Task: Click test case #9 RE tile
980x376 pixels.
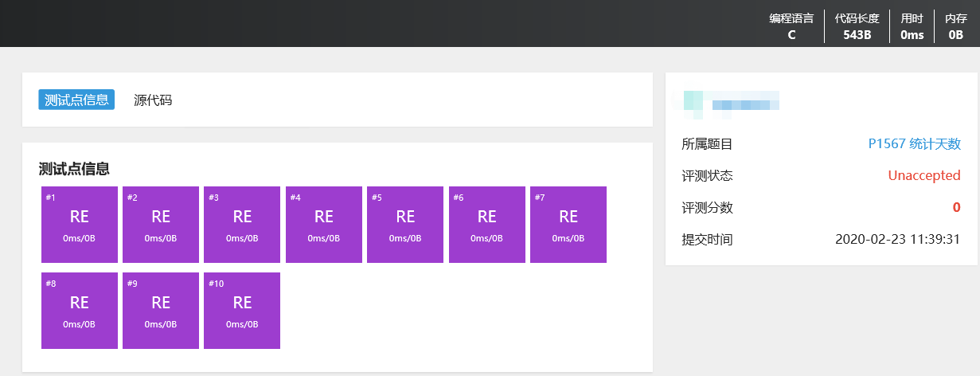Action: click(161, 311)
